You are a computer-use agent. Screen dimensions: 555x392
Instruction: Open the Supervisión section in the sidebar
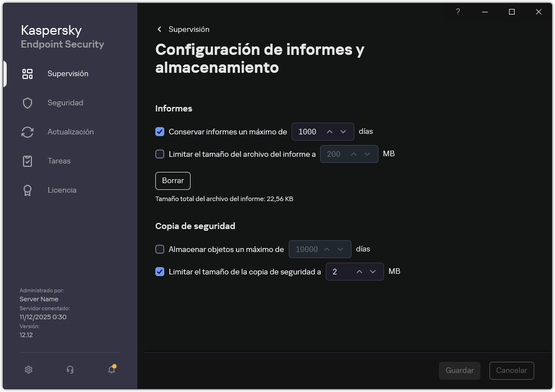pyautogui.click(x=67, y=73)
